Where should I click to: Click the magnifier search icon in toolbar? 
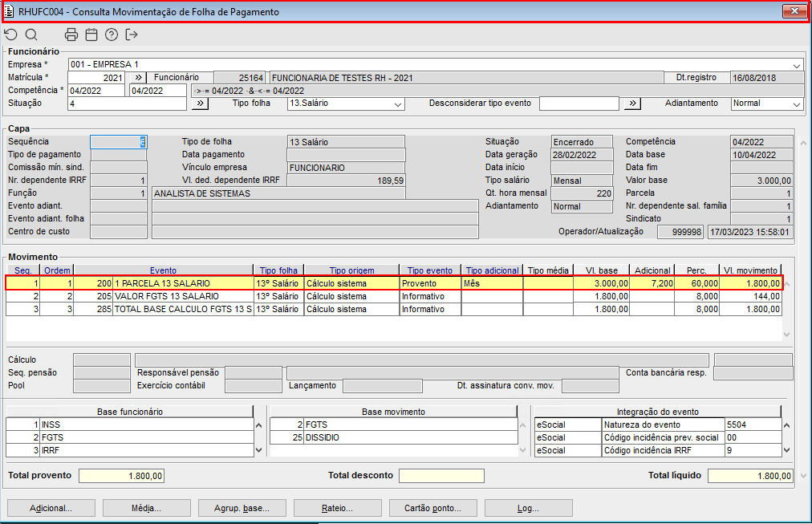(x=31, y=35)
